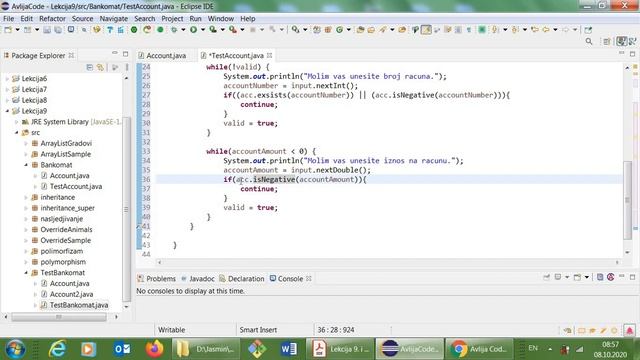This screenshot has width=640, height=360.
Task: Open Firefox from the taskbar
Action: pos(154,349)
